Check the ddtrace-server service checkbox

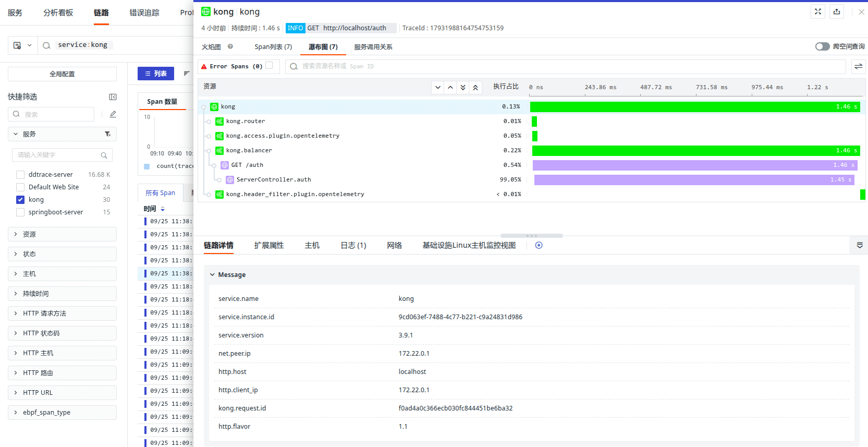(x=20, y=175)
